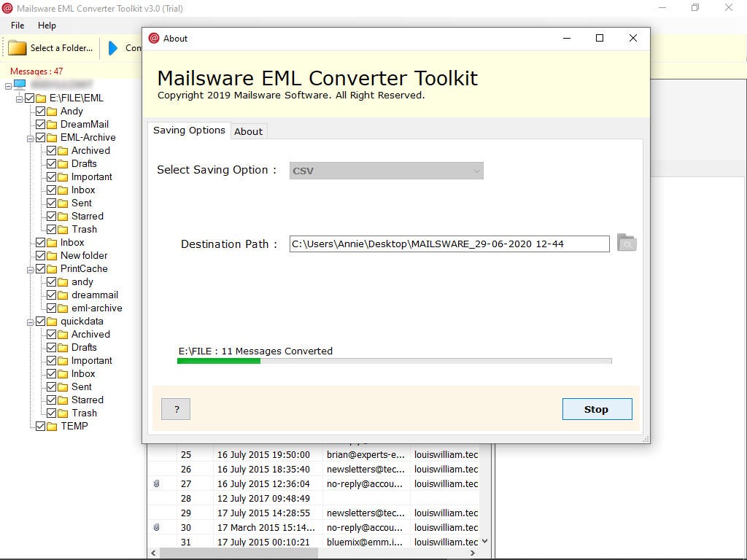
Task: Uncheck the Andy folder checkbox
Action: 41,111
